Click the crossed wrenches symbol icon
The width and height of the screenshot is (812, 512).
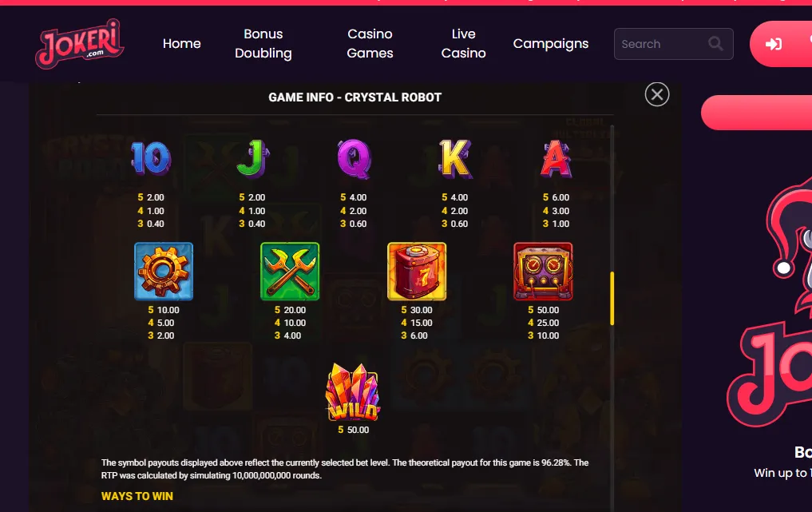290,272
